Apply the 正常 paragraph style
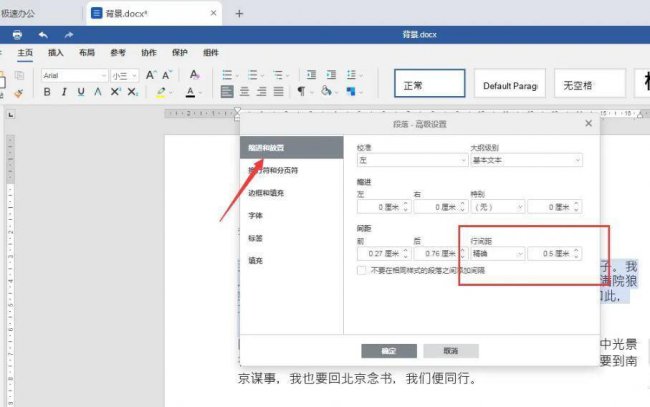 pos(429,84)
